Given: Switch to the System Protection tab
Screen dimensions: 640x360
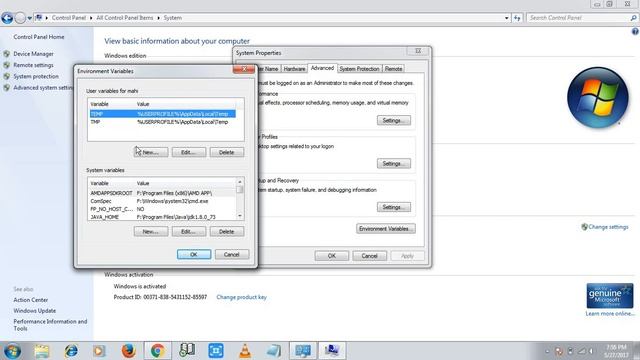Looking at the screenshot, I should [x=359, y=69].
